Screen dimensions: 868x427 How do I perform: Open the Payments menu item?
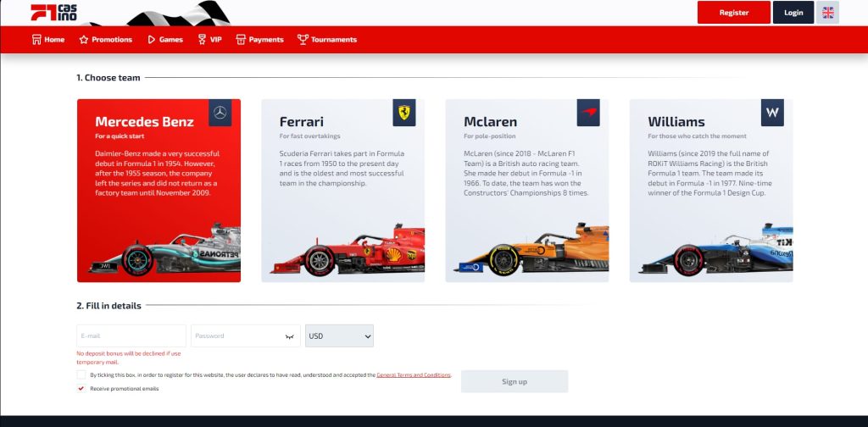(x=259, y=40)
